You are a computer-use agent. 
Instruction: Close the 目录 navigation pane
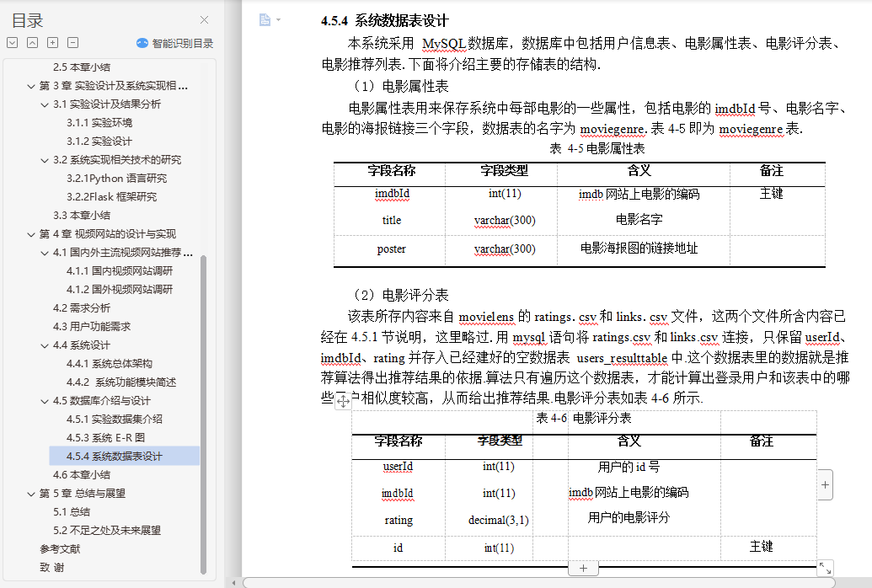click(x=204, y=20)
